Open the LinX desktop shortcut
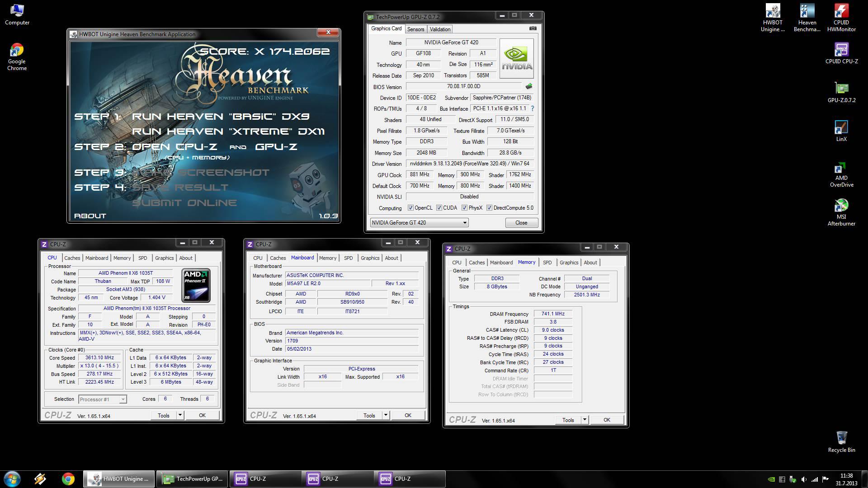This screenshot has height=488, width=868. tap(841, 131)
